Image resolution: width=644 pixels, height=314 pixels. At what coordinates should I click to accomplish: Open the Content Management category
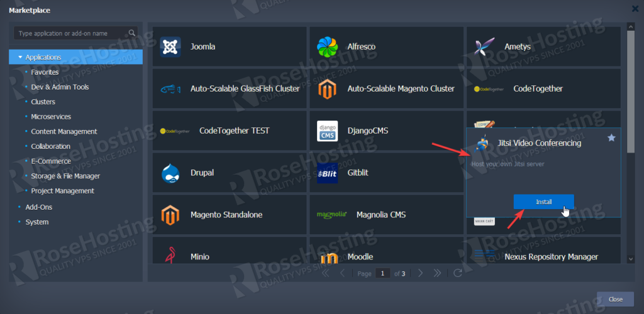tap(64, 132)
